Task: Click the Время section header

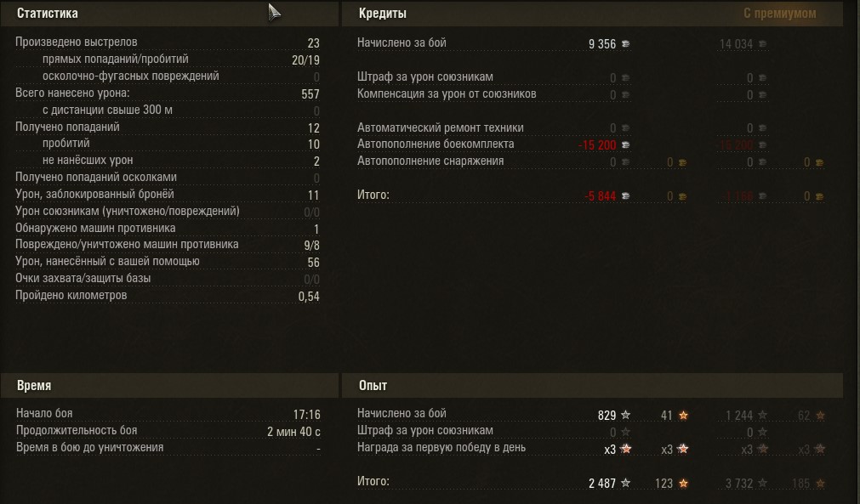Action: point(34,386)
